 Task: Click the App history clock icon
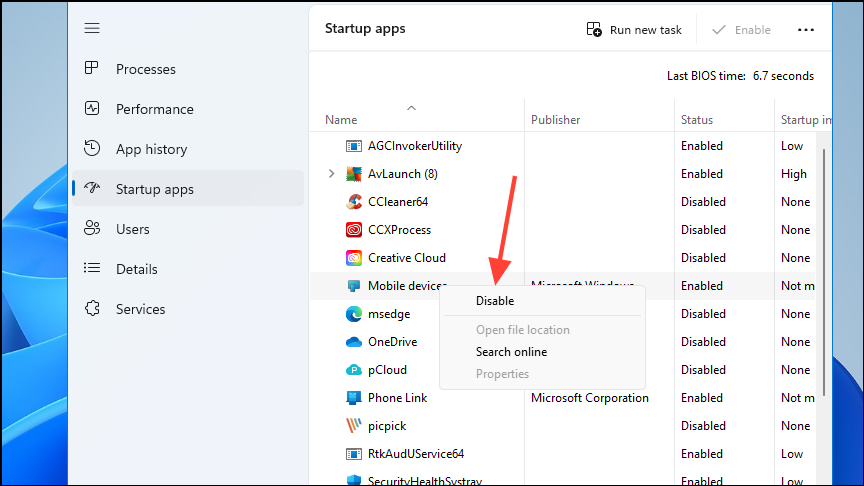point(92,149)
